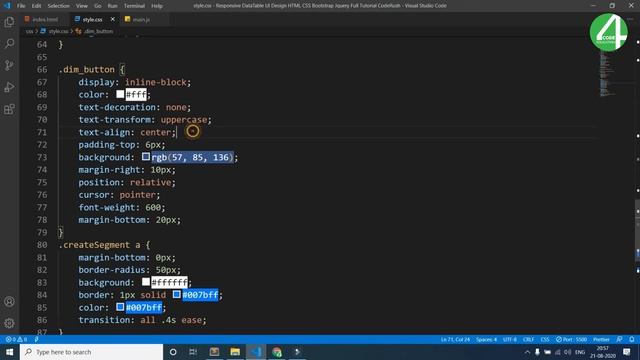Open the File menu

click(x=21, y=6)
